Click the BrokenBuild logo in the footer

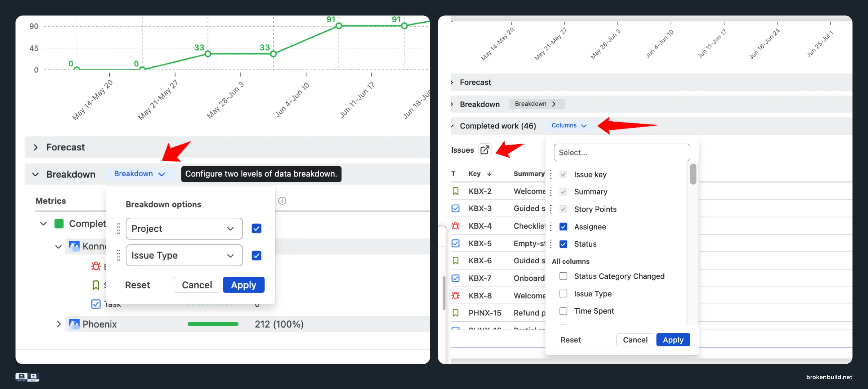pos(27,377)
